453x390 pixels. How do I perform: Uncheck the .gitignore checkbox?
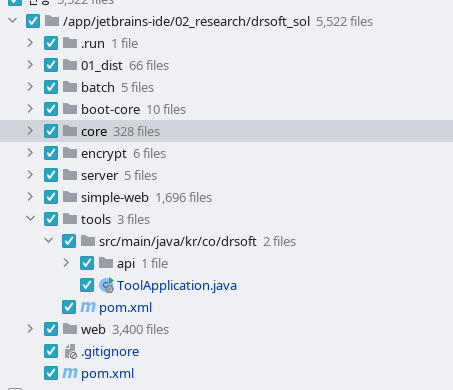click(x=51, y=351)
